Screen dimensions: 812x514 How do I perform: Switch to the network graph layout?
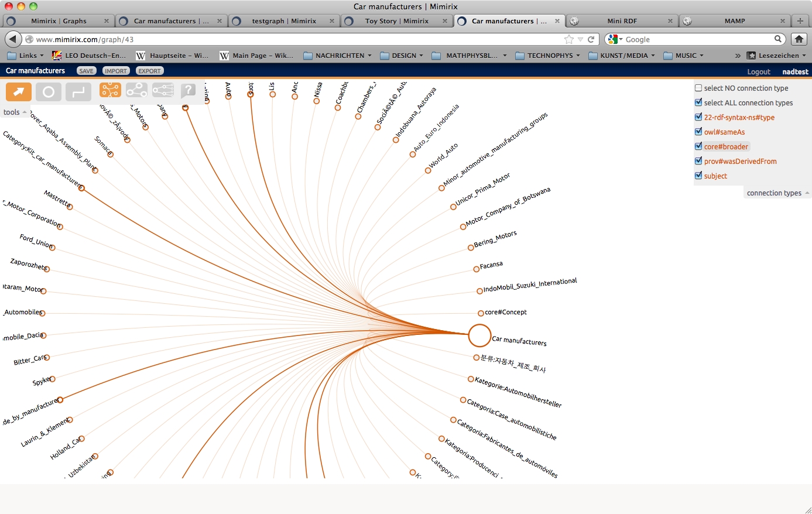pos(136,90)
